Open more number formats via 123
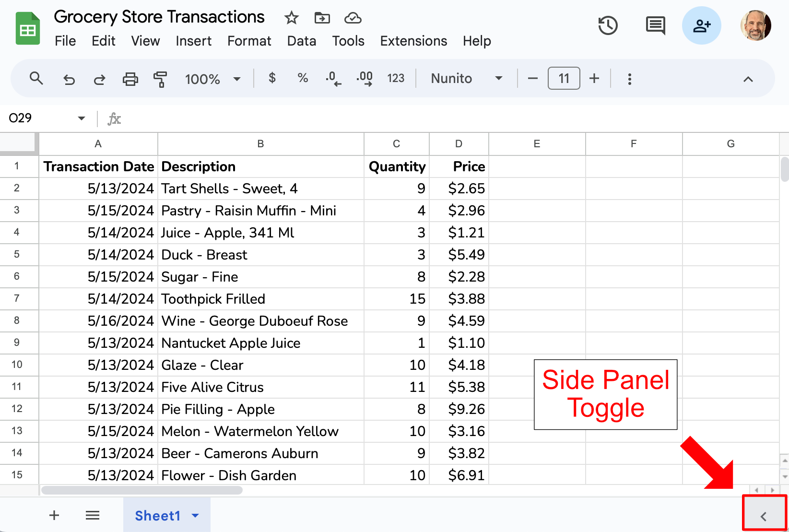This screenshot has height=532, width=789. pos(396,78)
